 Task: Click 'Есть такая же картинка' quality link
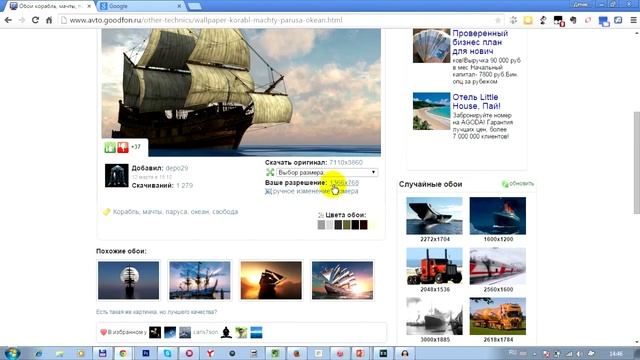tap(156, 312)
